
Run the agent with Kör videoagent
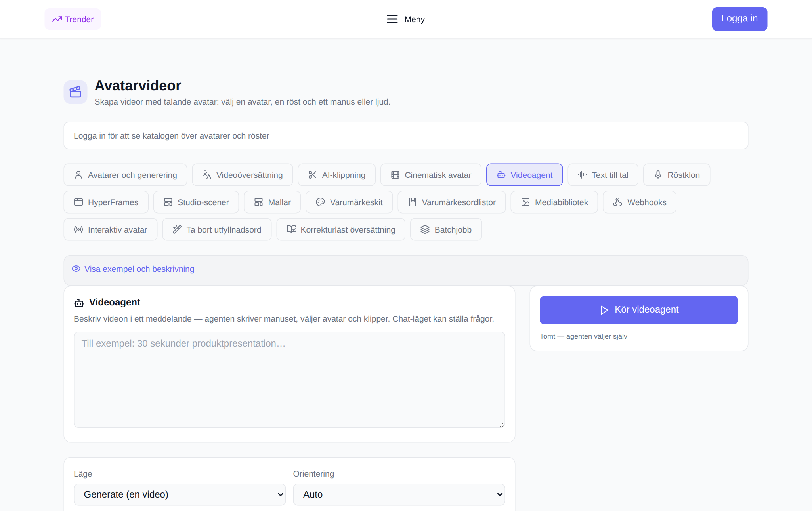tap(639, 310)
